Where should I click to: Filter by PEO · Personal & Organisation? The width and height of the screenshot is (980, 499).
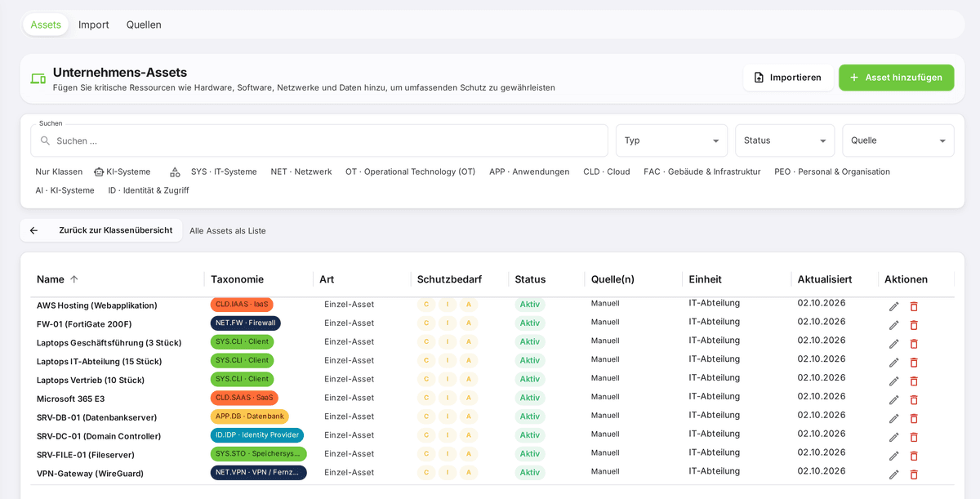832,172
